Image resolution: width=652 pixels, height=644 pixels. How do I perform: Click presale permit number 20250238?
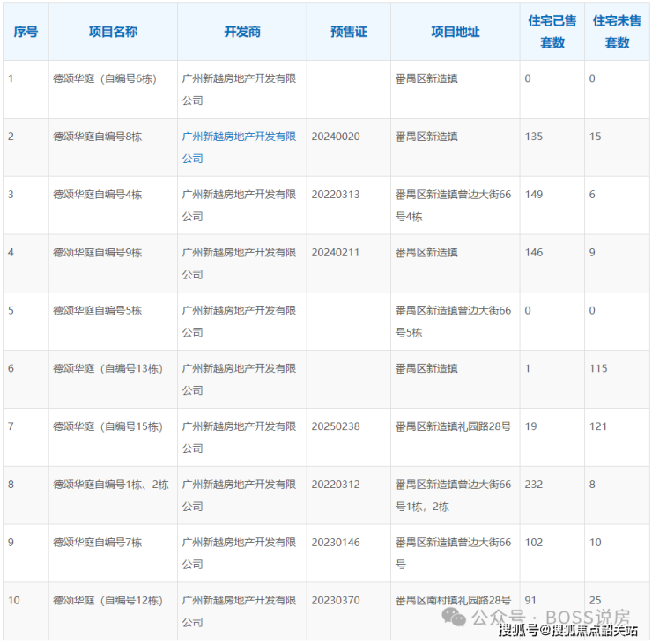click(x=336, y=426)
